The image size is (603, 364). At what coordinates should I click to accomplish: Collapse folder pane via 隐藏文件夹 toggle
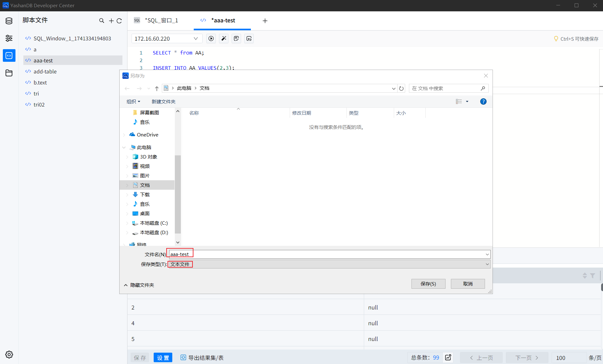[139, 285]
